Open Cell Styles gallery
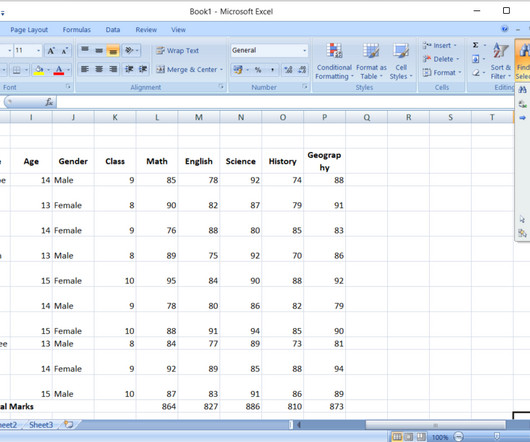The height and width of the screenshot is (442, 530). tap(401, 62)
